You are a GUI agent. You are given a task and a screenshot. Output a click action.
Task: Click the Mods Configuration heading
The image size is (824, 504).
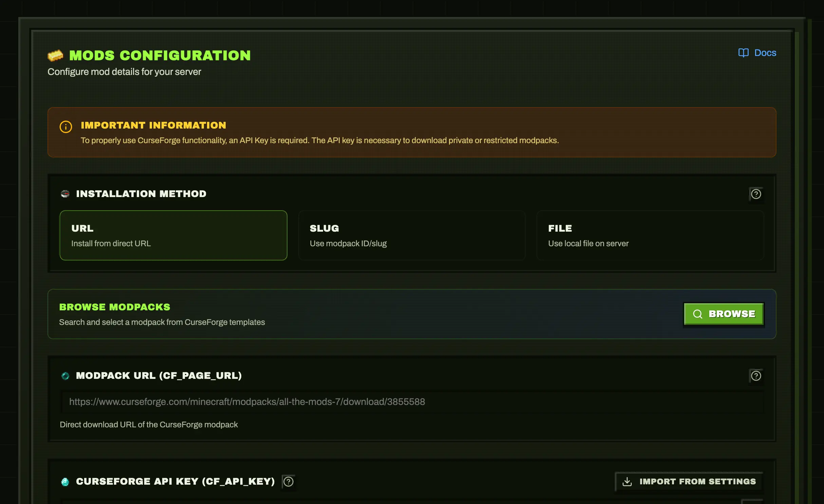pyautogui.click(x=160, y=56)
